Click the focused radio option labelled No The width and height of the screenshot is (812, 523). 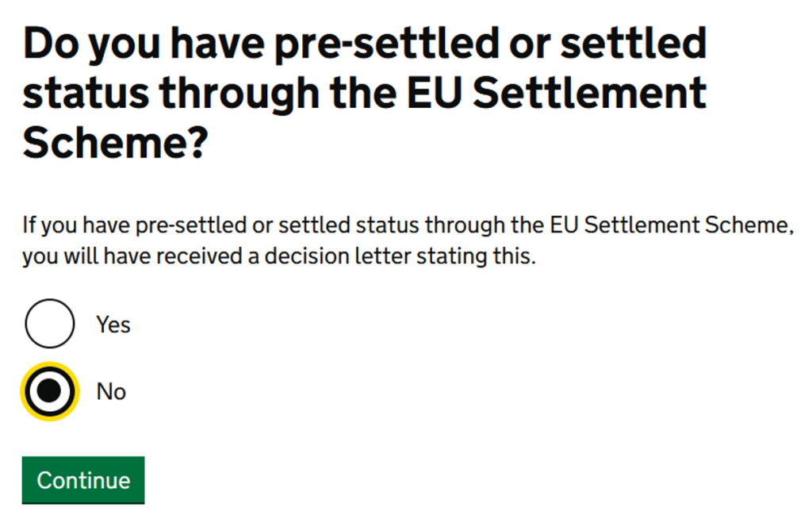[50, 391]
